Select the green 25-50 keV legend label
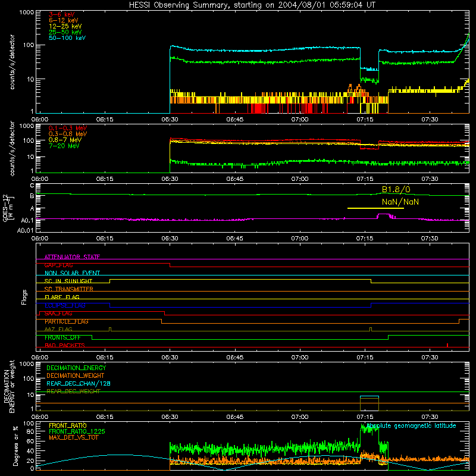Screen dimensions: 476x476 click(x=65, y=32)
